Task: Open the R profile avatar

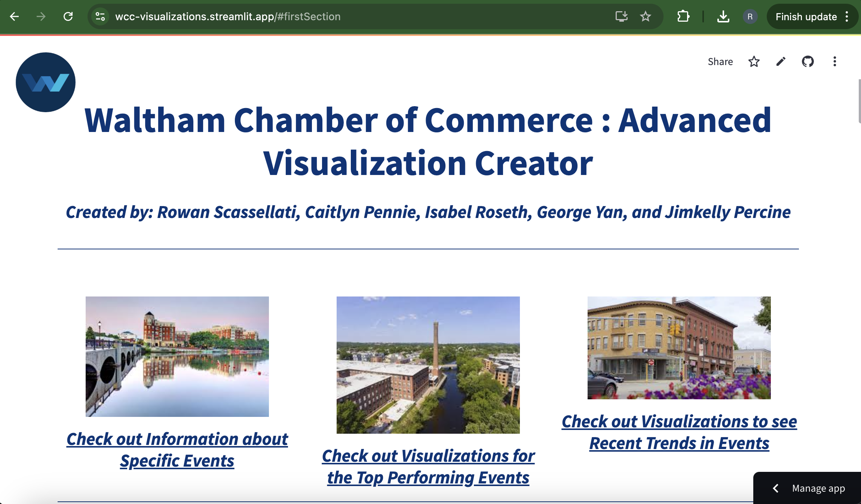Action: click(750, 16)
